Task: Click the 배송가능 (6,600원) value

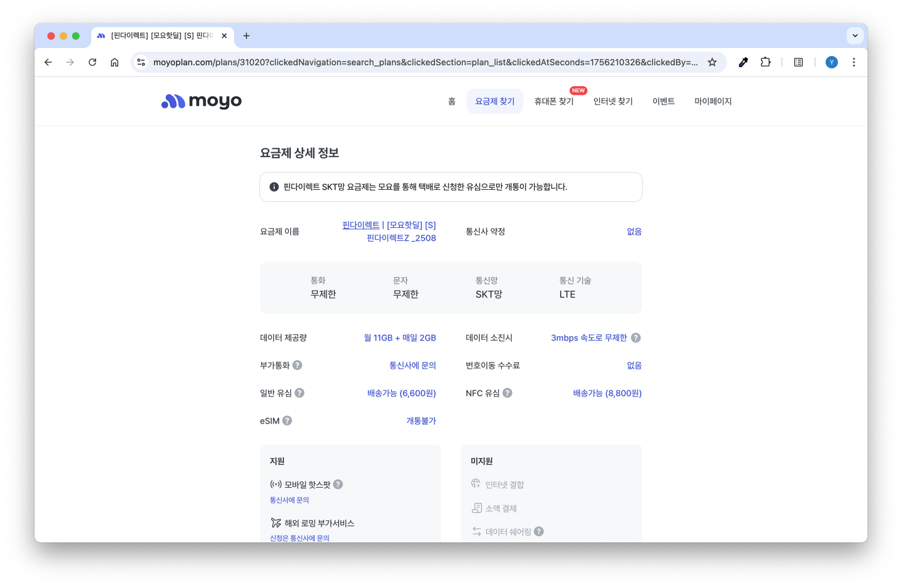Action: point(402,393)
